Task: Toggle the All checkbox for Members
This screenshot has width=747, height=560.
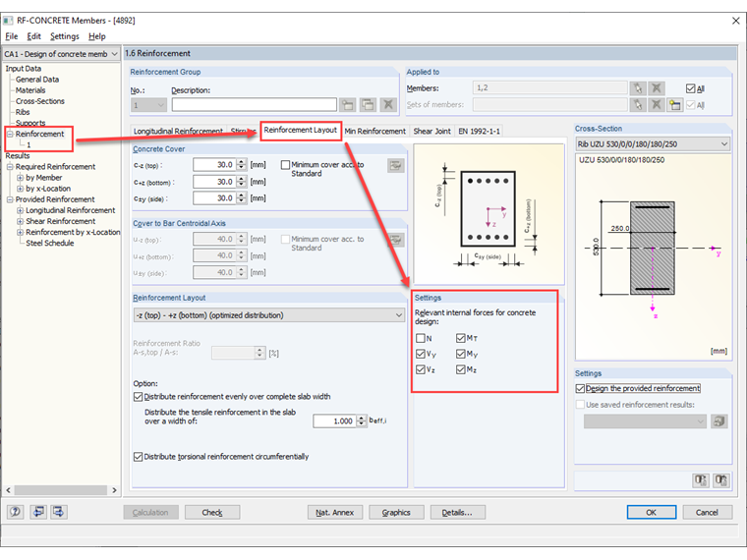Action: point(690,88)
